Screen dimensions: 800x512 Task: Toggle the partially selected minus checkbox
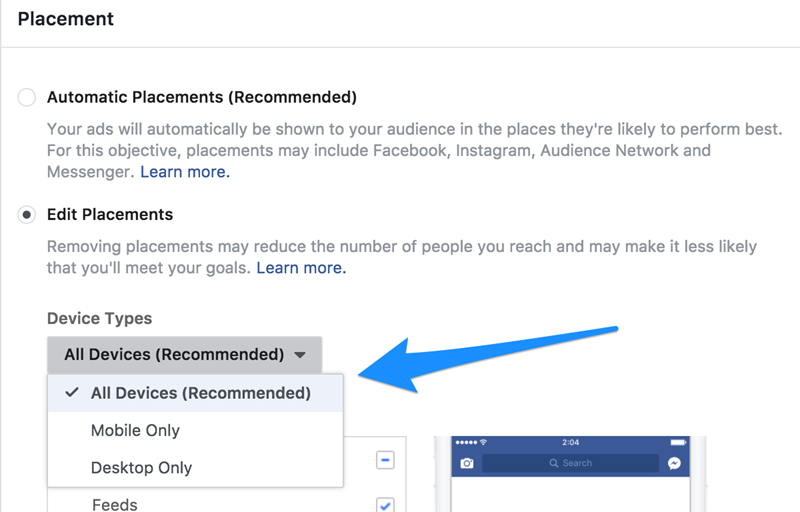point(385,461)
